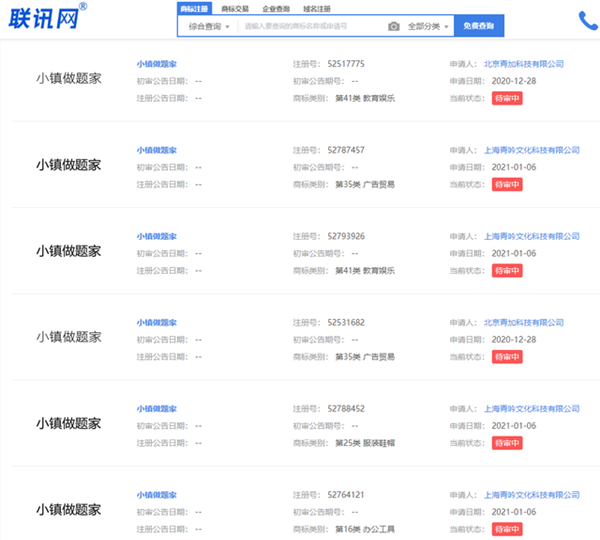Select registration number 52531682

click(x=346, y=323)
